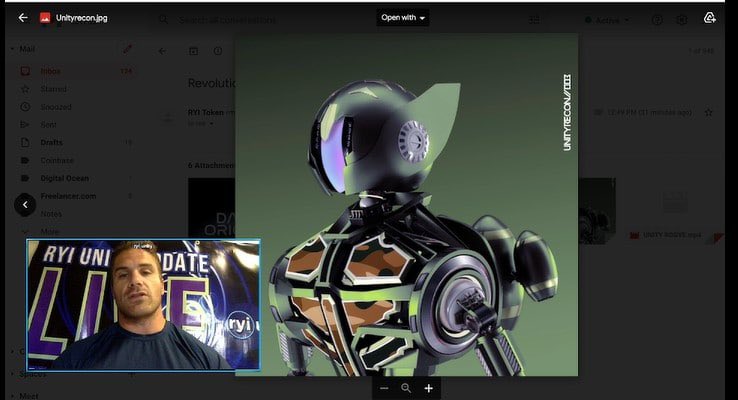Click the report spam icon

point(217,51)
